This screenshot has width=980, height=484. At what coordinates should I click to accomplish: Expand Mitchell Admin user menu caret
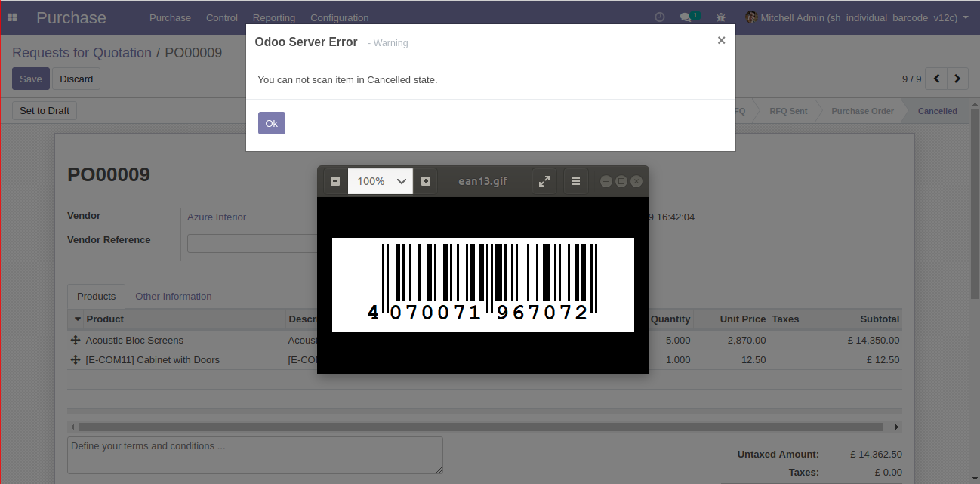[966, 17]
